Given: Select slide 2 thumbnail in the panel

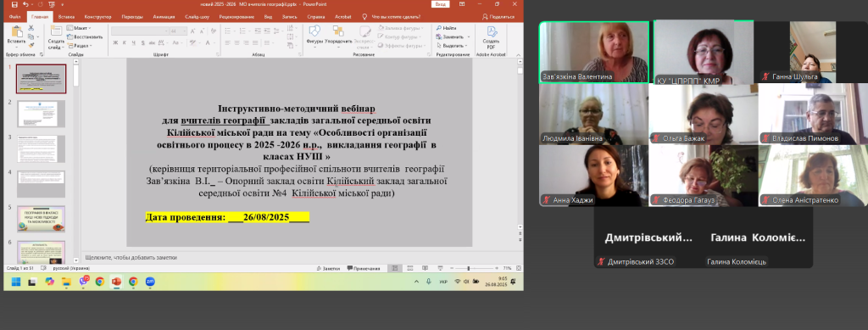Looking at the screenshot, I should tap(41, 113).
